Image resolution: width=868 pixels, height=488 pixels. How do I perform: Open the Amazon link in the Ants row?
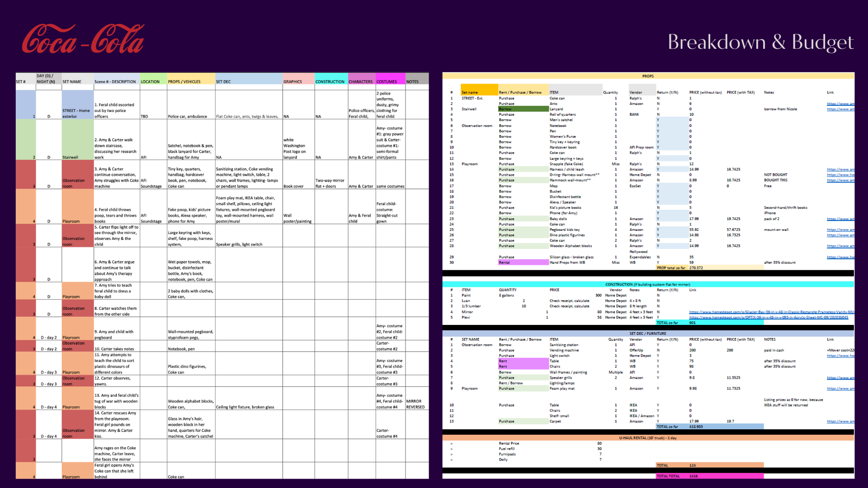pyautogui.click(x=840, y=103)
